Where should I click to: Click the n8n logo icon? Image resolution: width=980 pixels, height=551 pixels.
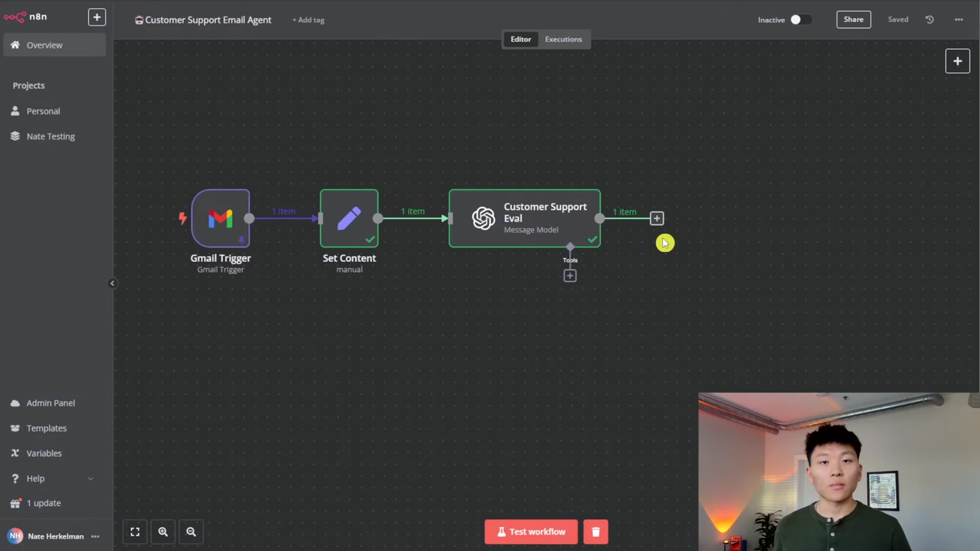tap(15, 17)
